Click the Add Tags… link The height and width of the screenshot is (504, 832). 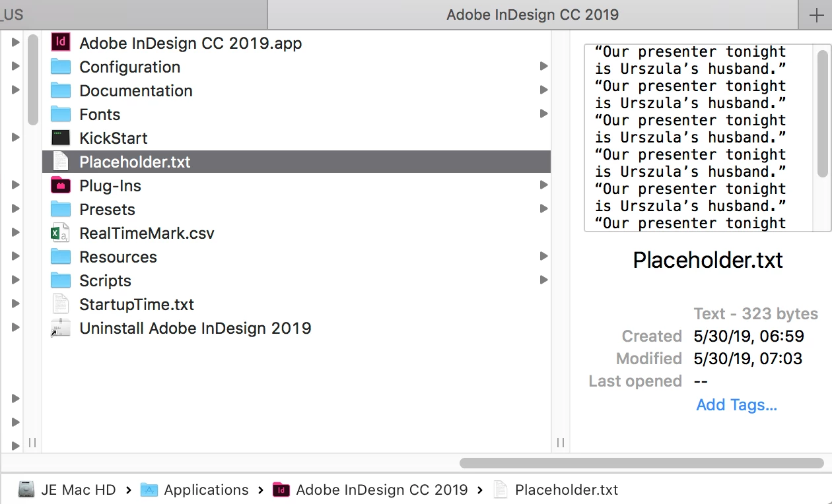736,404
